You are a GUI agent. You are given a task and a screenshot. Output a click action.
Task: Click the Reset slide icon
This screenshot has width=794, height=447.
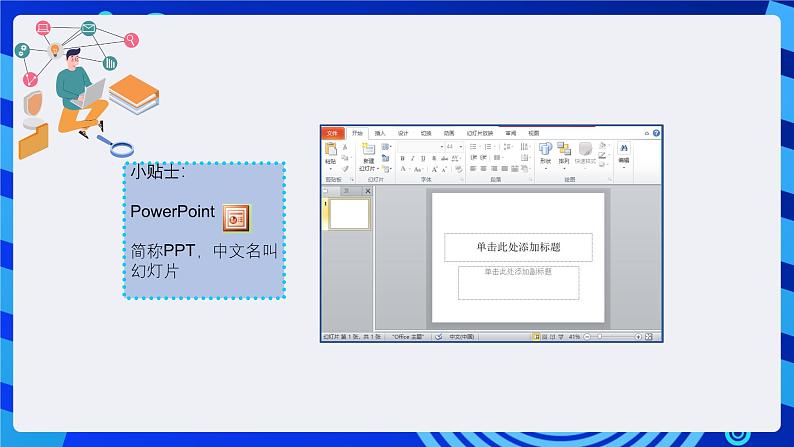[x=385, y=158]
